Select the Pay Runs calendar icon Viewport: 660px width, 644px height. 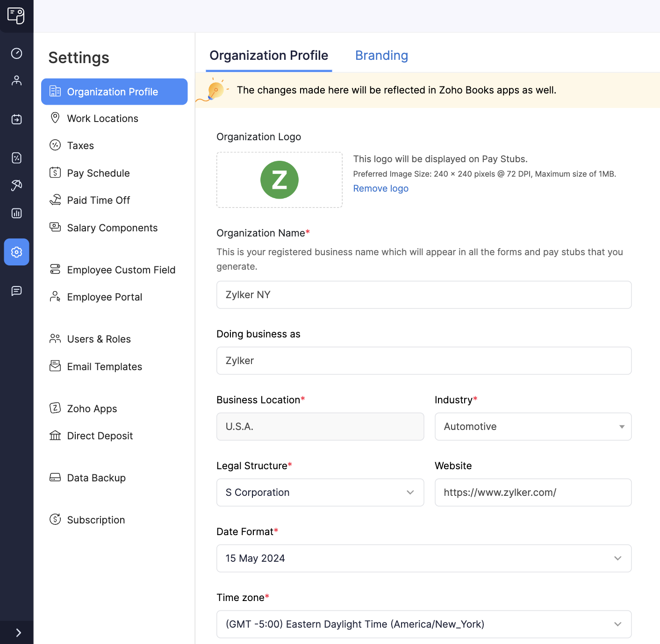pos(16,119)
